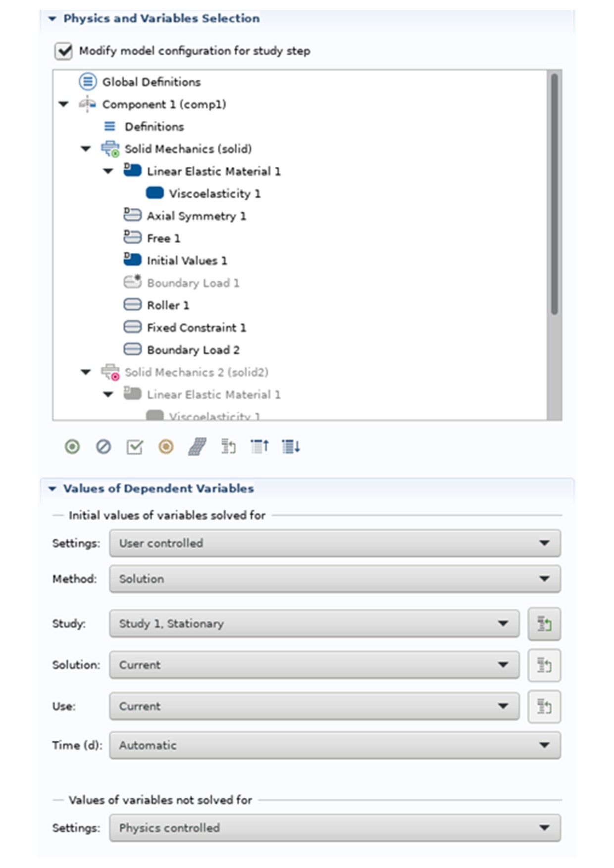Open the Time (d) Automatic dropdown

coord(335,745)
